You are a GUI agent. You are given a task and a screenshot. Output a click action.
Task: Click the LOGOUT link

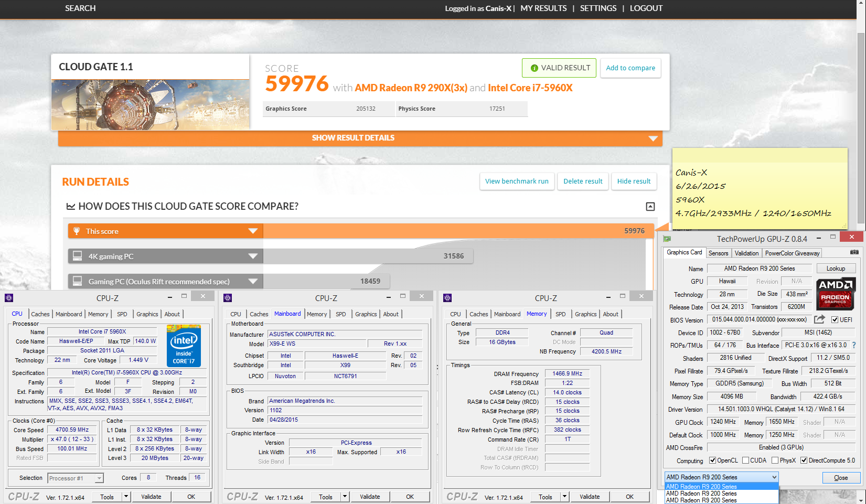(646, 8)
